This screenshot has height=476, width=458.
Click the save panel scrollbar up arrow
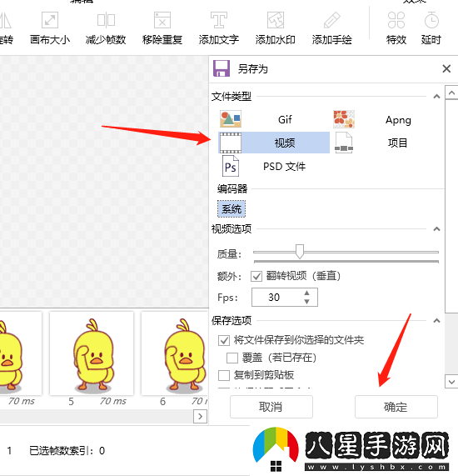point(451,93)
